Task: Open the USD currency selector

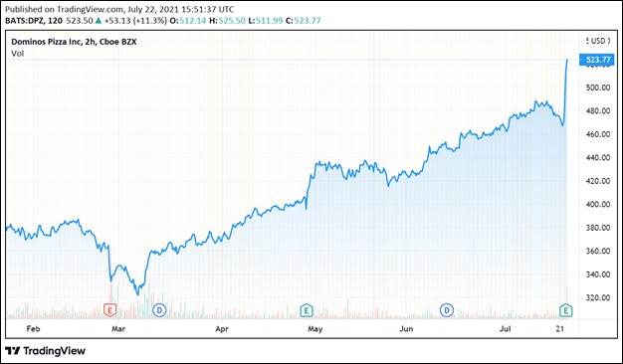Action: (x=598, y=41)
